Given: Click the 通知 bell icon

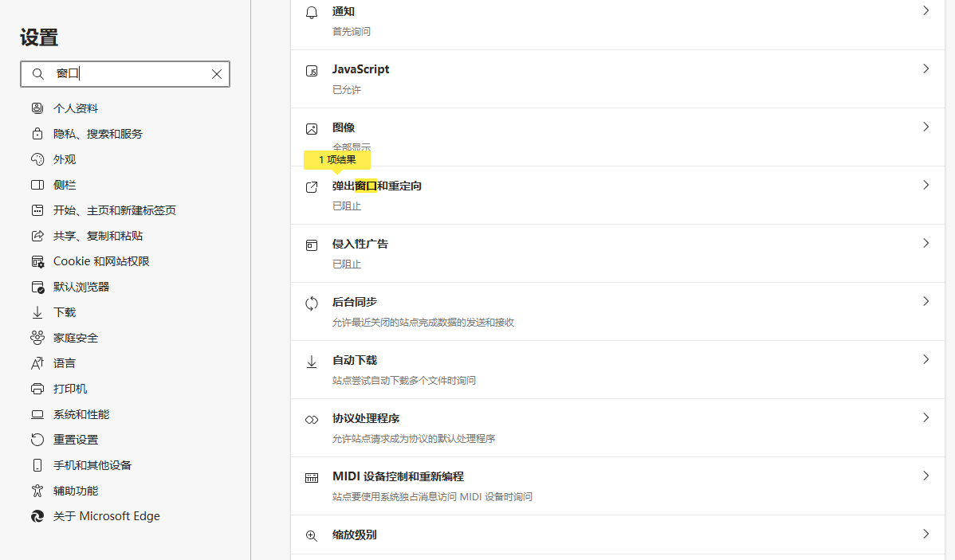Looking at the screenshot, I should pos(311,12).
